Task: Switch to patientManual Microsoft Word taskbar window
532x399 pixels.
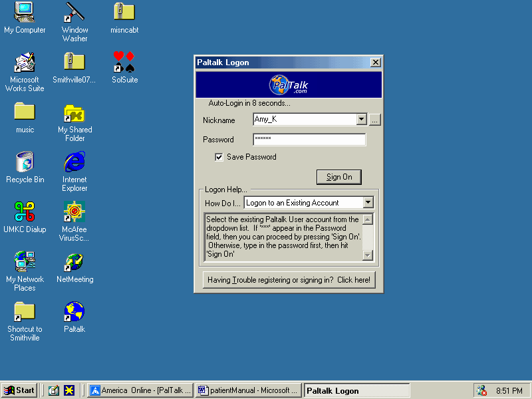Action: coord(249,390)
